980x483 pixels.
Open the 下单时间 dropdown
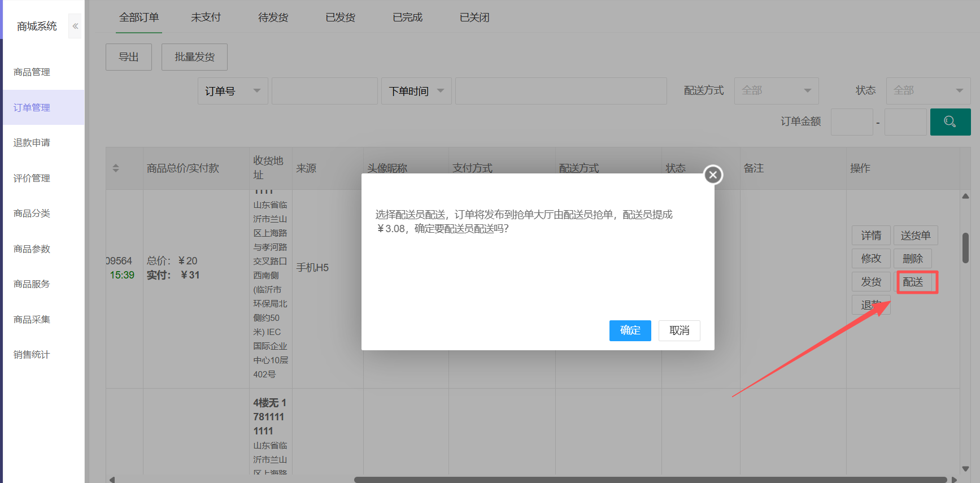click(416, 91)
